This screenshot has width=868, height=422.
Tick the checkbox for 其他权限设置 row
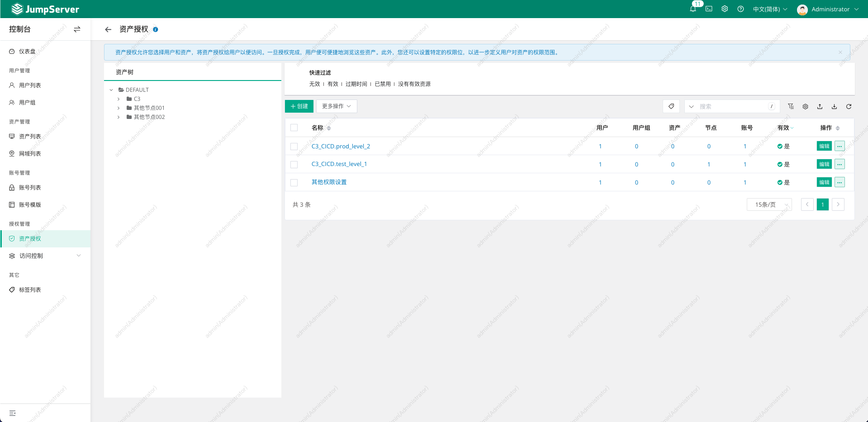[294, 183]
